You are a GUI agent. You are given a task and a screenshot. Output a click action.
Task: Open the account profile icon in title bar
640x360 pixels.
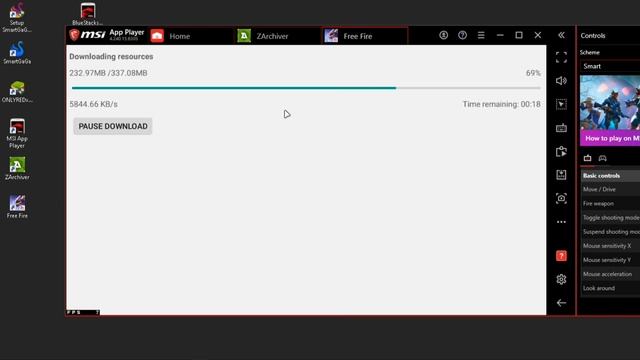pyautogui.click(x=443, y=36)
